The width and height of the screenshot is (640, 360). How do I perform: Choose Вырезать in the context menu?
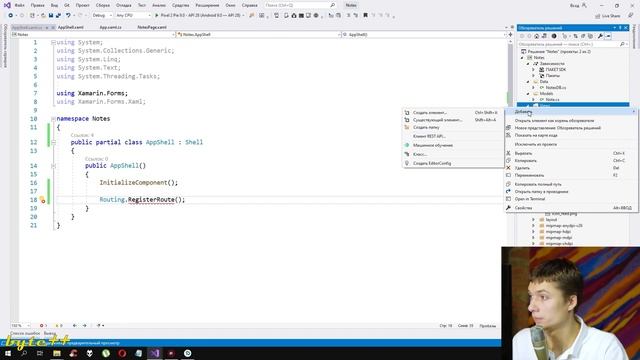tap(571, 153)
